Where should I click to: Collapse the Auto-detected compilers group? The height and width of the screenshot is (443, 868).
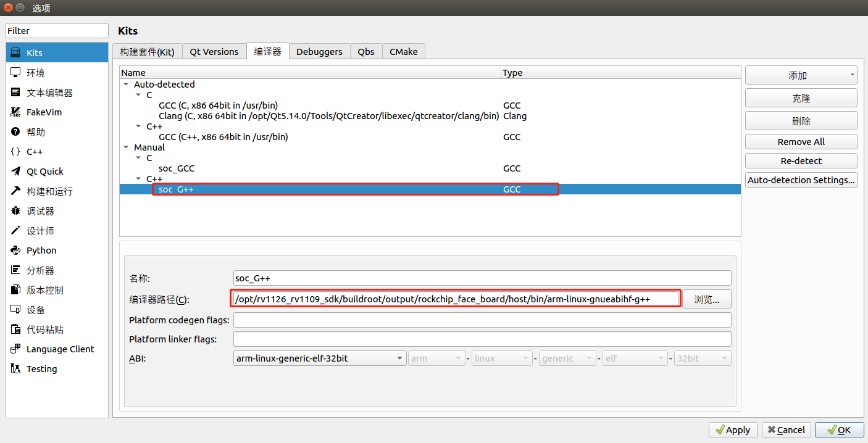point(126,84)
